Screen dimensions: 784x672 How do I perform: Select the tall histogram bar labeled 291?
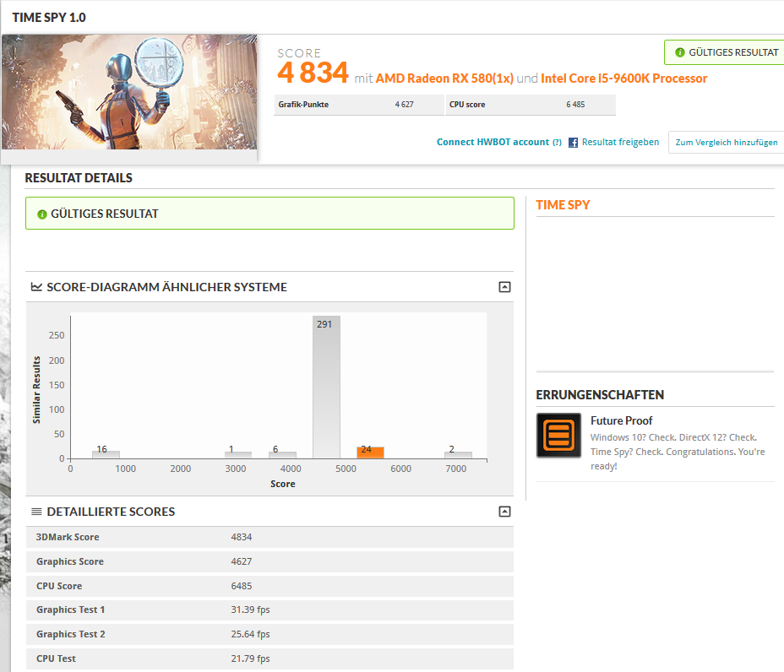(326, 387)
